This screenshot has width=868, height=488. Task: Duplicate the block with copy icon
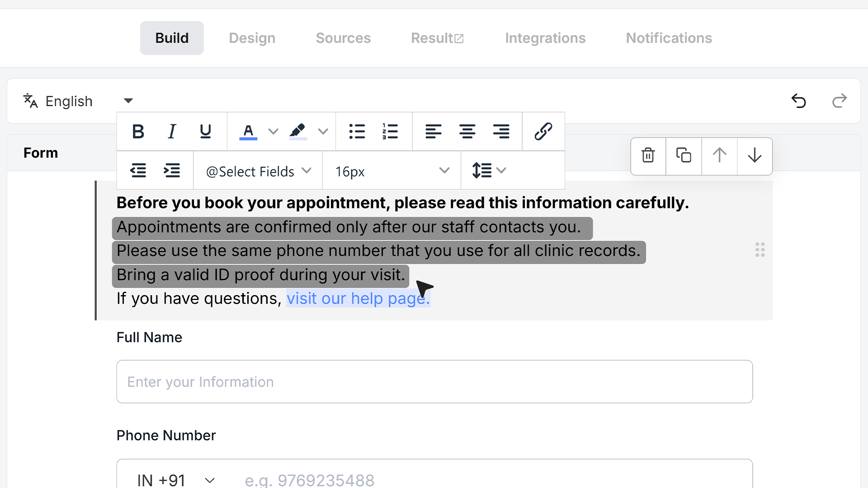pos(684,155)
